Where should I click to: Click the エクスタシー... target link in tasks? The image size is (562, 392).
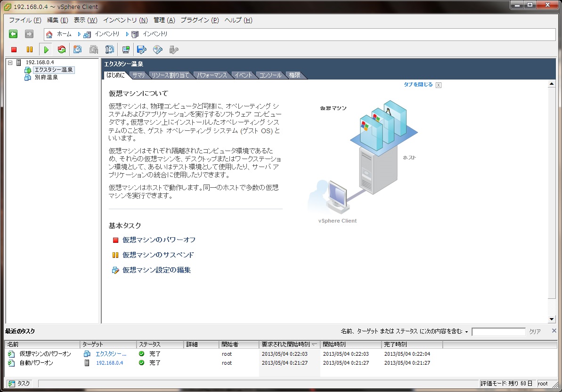(111, 354)
